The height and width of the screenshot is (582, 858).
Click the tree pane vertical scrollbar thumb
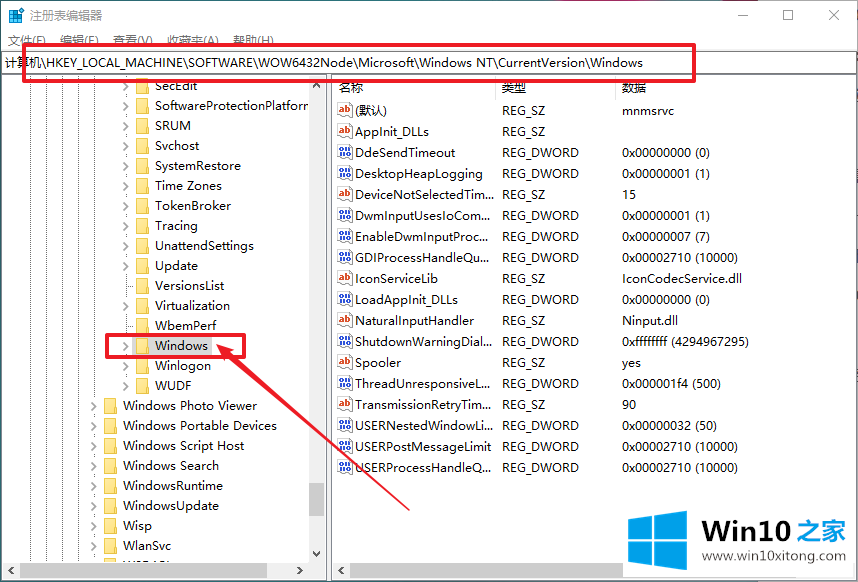[x=316, y=498]
